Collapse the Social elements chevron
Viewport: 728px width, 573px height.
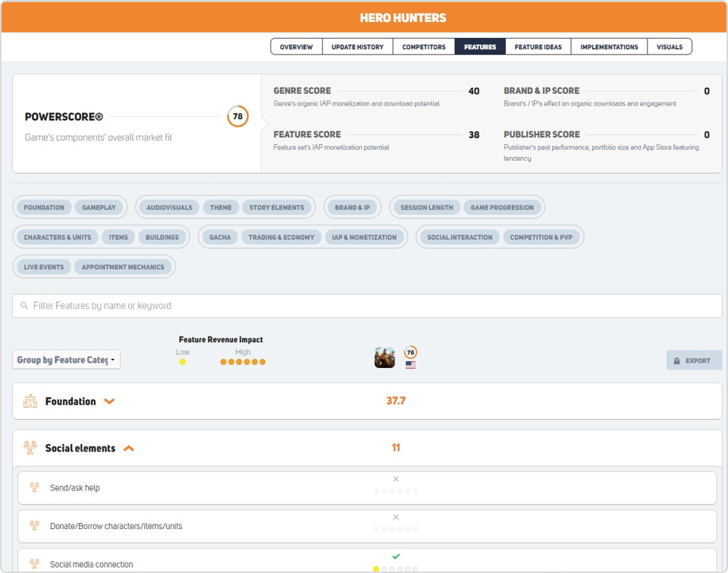pyautogui.click(x=129, y=449)
